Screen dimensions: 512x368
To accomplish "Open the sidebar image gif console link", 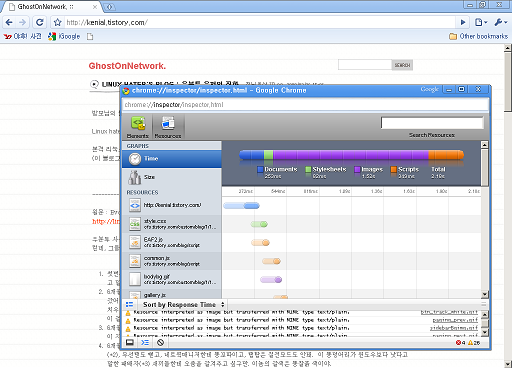I will 454,328.
